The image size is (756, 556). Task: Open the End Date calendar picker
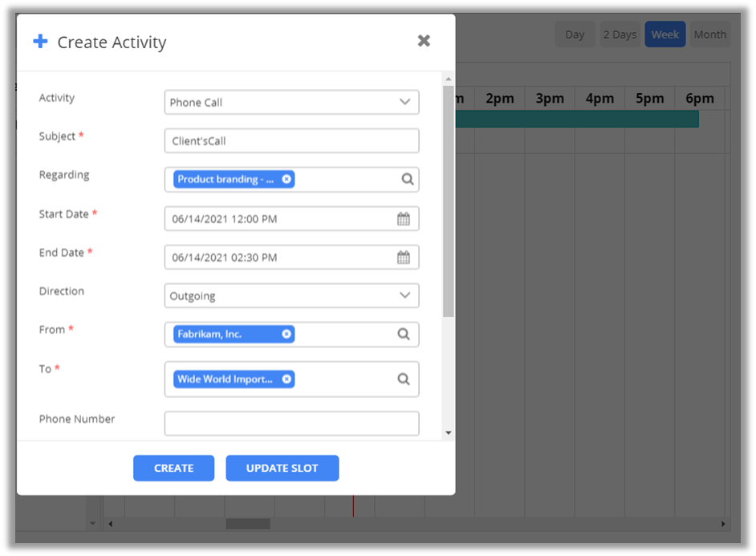click(404, 258)
